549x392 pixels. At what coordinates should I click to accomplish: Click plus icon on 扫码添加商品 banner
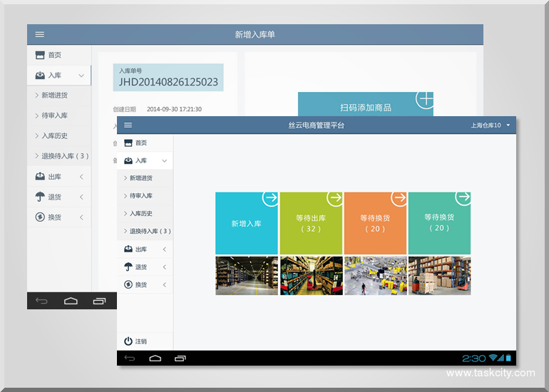point(425,99)
